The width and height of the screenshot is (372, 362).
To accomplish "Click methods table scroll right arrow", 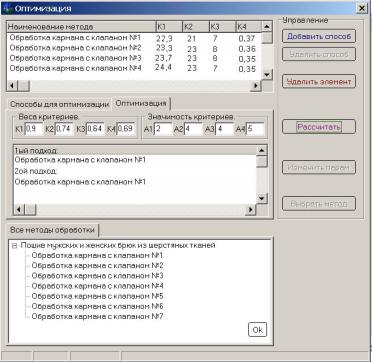I will (x=256, y=86).
